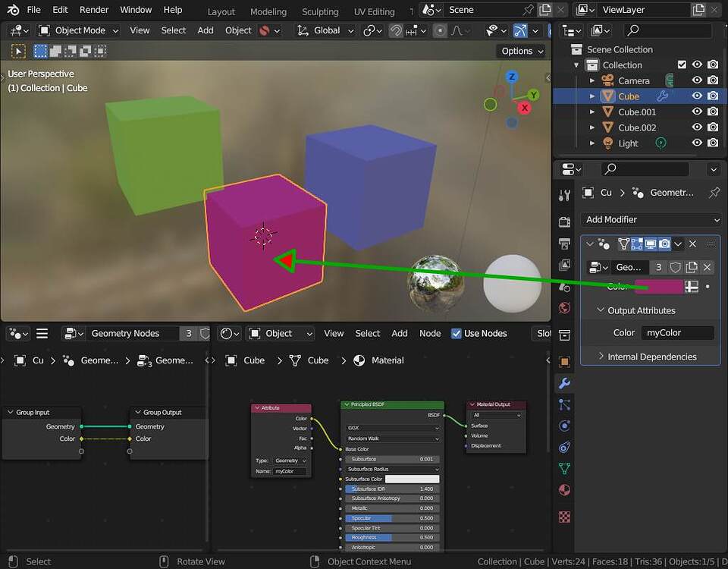Open the File menu
The image size is (728, 569).
[x=33, y=10]
